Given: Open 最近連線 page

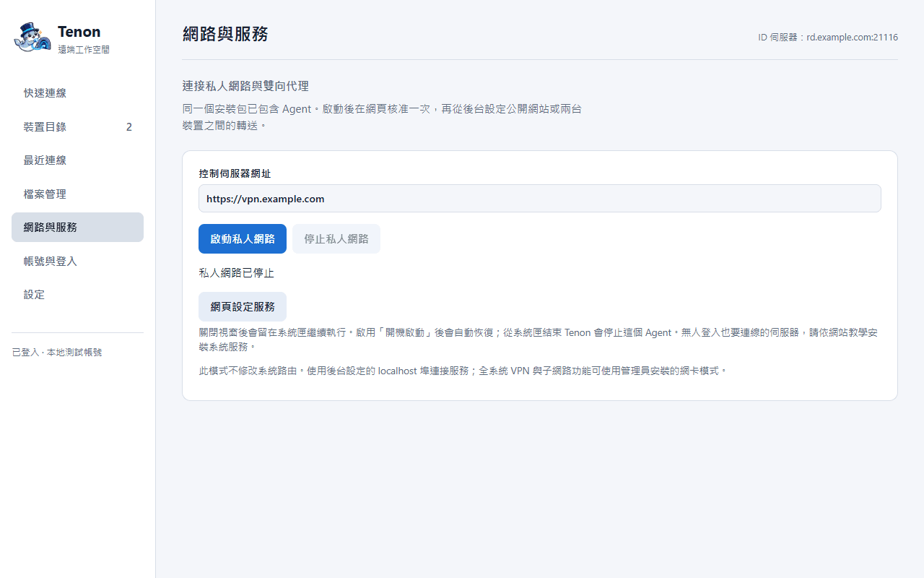Looking at the screenshot, I should pyautogui.click(x=77, y=160).
